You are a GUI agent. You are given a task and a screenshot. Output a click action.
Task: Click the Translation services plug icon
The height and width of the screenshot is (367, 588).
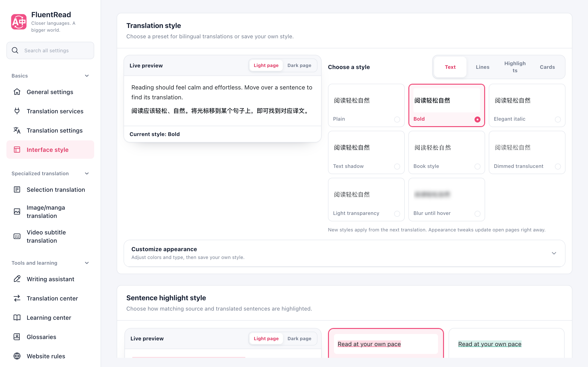(x=17, y=111)
